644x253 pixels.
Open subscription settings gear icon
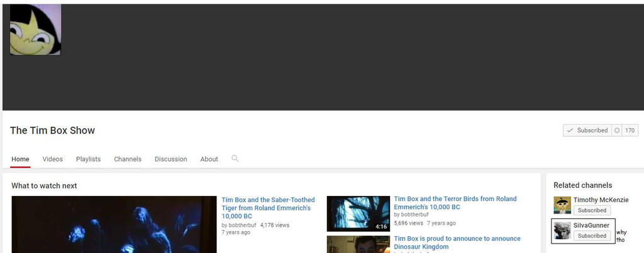point(617,131)
